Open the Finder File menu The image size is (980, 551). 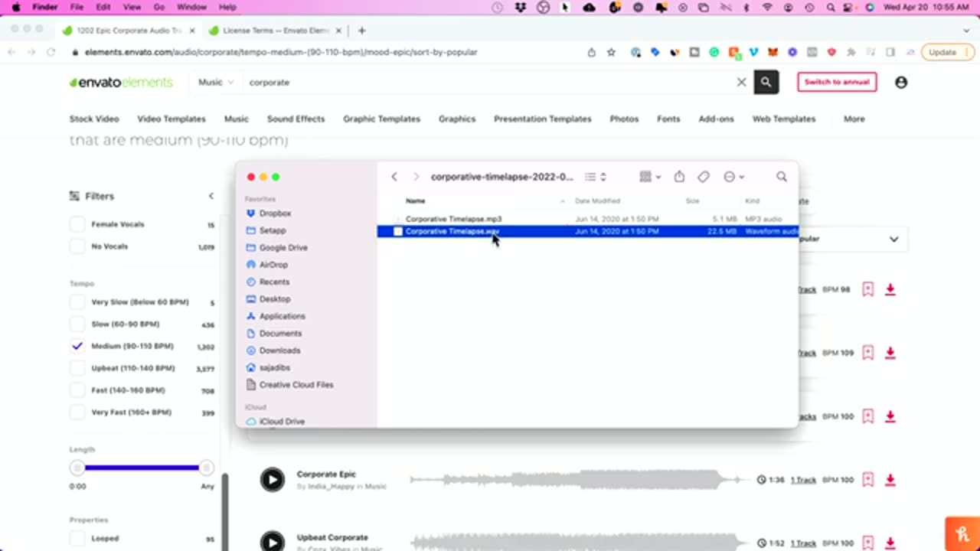(77, 7)
